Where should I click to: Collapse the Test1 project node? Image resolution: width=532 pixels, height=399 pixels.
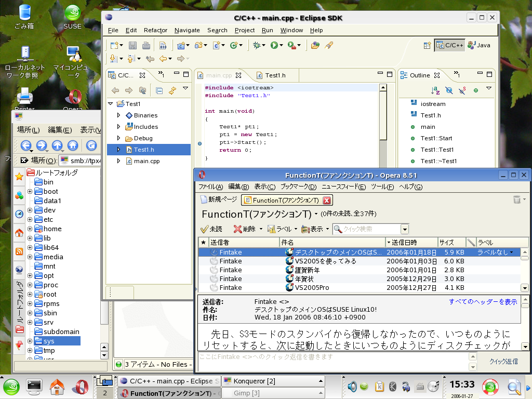coord(111,104)
